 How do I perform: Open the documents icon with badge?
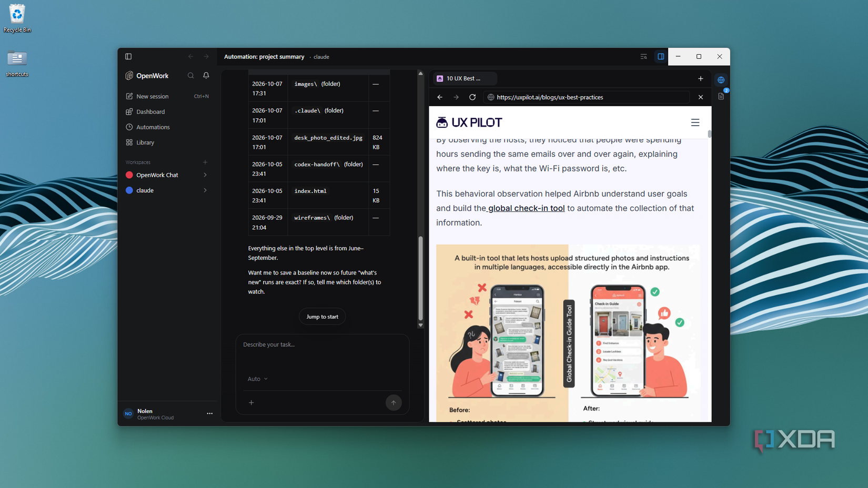[x=721, y=96]
